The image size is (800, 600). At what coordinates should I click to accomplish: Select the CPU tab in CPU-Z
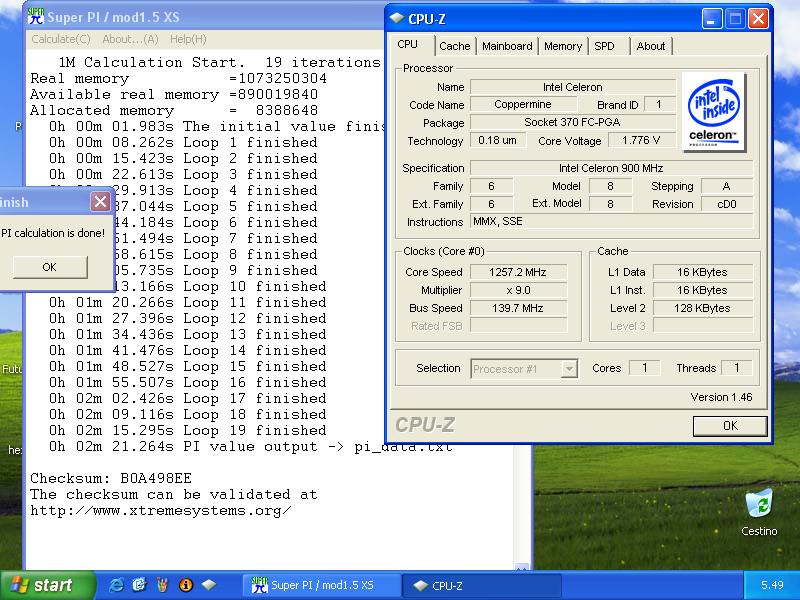[x=408, y=44]
